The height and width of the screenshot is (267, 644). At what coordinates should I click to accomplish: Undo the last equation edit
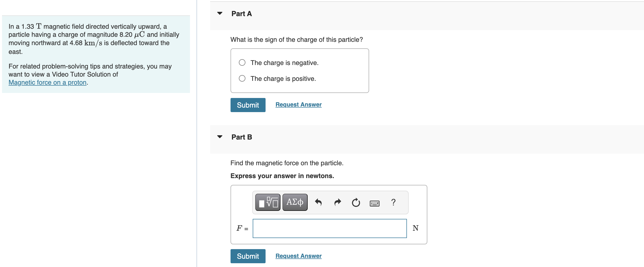319,202
